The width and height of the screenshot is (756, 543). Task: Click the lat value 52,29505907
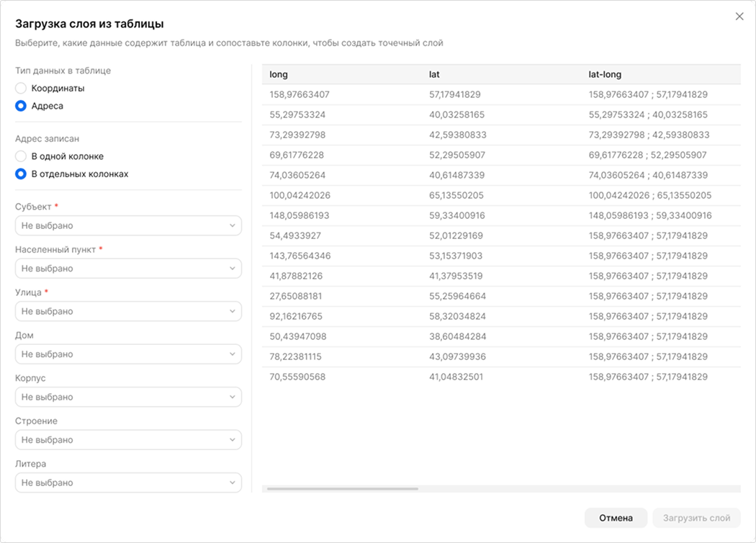pos(457,156)
